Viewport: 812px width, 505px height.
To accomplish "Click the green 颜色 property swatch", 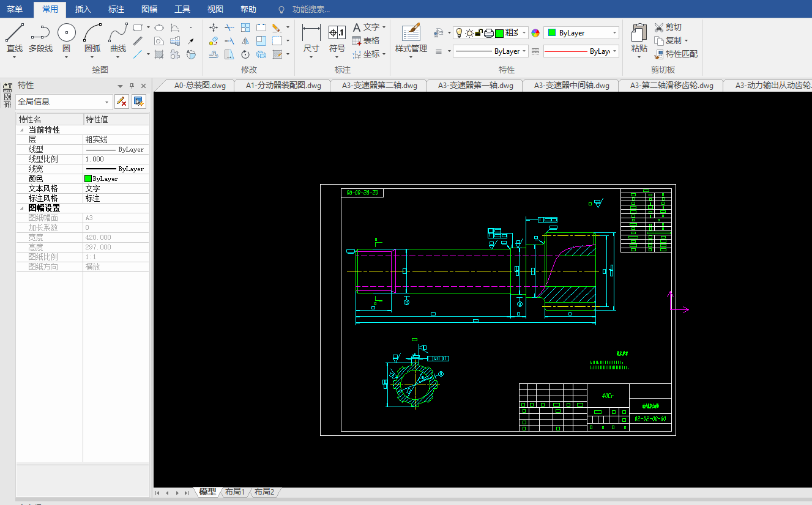I will pyautogui.click(x=88, y=179).
